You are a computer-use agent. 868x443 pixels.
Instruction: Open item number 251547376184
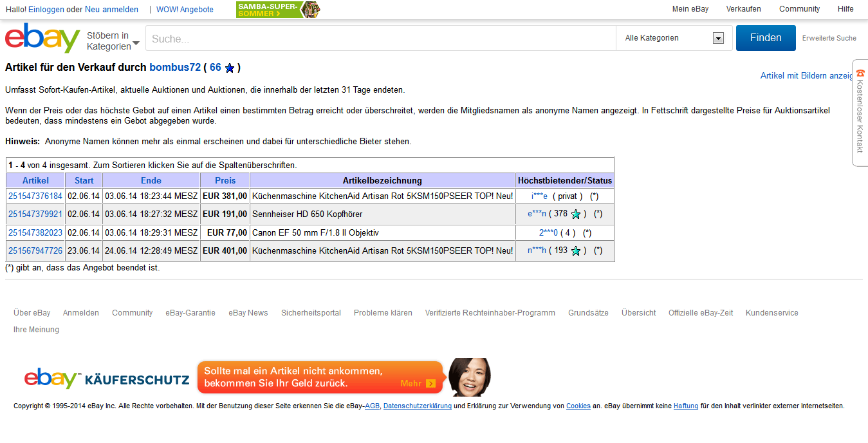(x=35, y=196)
